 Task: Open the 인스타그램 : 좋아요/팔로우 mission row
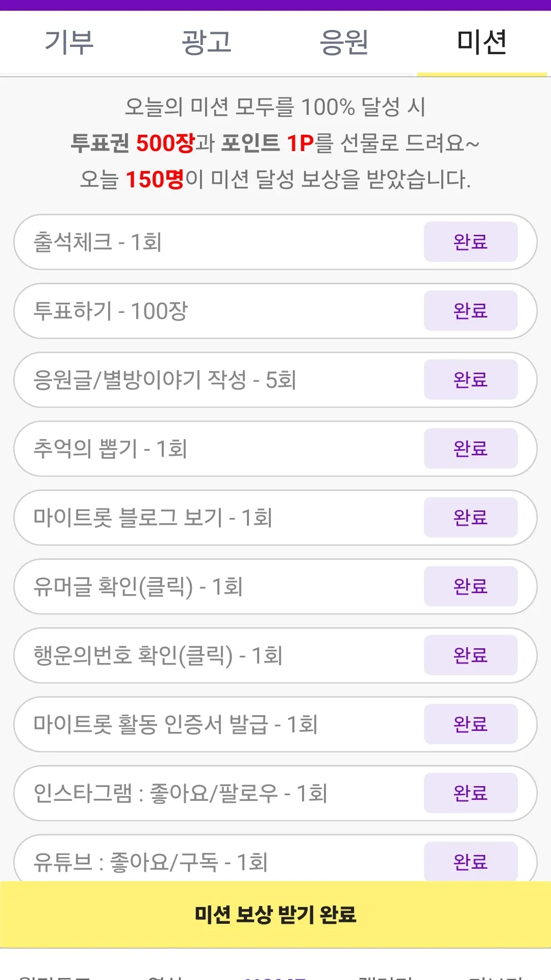(x=275, y=793)
